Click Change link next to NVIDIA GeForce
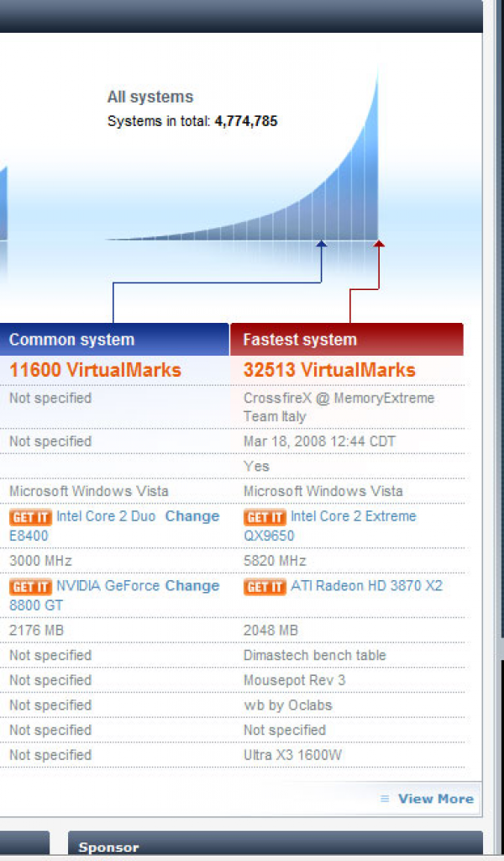Image resolution: width=504 pixels, height=861 pixels. [x=192, y=585]
